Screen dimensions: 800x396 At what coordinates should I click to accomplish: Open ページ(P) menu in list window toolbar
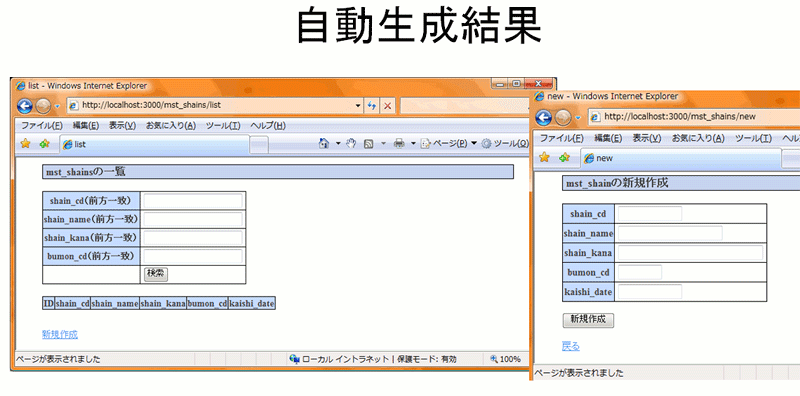coord(449,144)
